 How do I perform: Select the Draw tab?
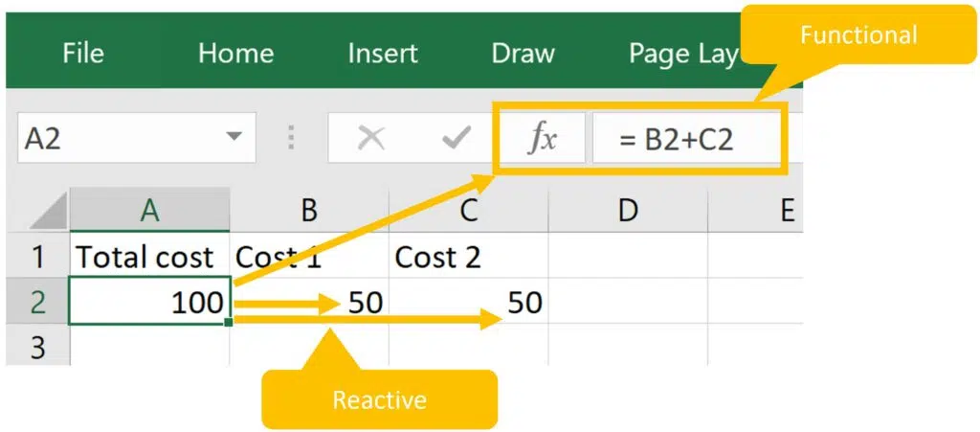(523, 54)
